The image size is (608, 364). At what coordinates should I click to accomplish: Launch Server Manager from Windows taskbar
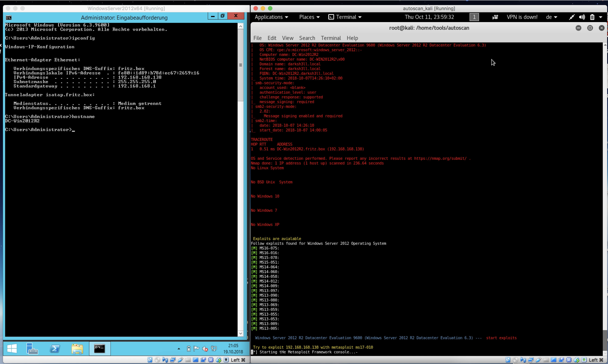pyautogui.click(x=32, y=349)
